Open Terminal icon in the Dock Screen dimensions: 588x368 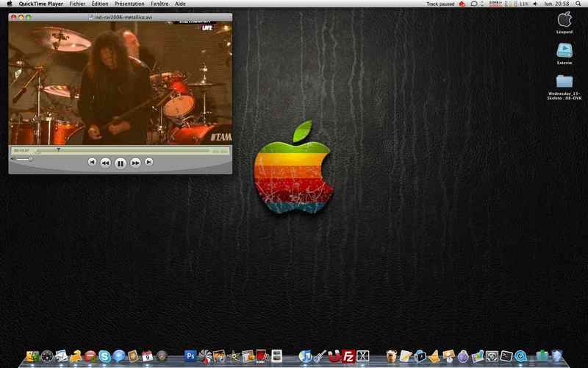pyautogui.click(x=506, y=356)
